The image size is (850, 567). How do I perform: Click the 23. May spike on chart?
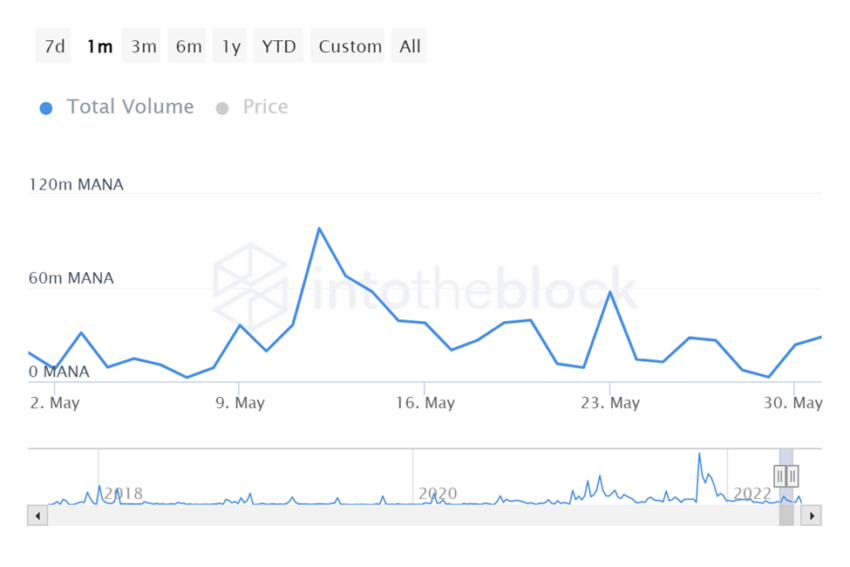(610, 293)
